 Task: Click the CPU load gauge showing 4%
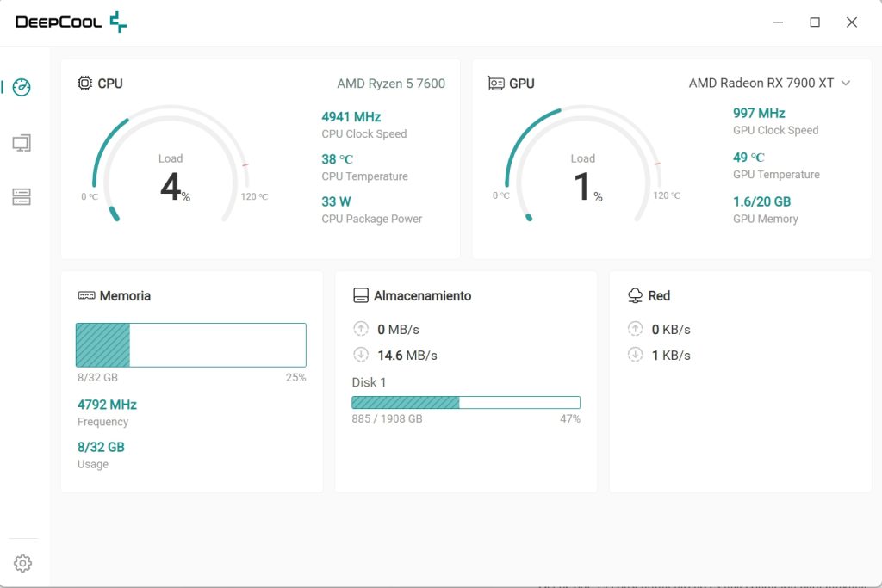click(x=171, y=164)
